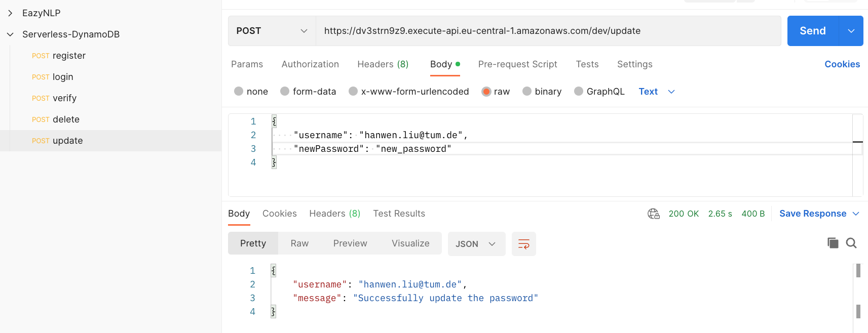Choose the binary body radio button
Image resolution: width=868 pixels, height=333 pixels.
527,91
